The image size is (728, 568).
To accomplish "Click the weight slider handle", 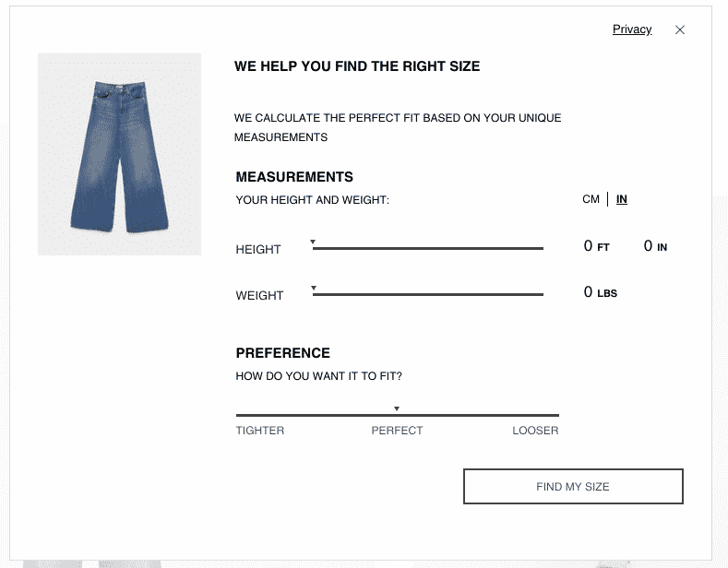I will [x=314, y=289].
